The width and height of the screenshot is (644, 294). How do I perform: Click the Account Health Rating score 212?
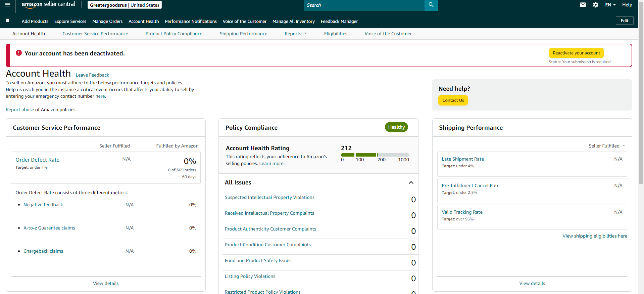346,148
